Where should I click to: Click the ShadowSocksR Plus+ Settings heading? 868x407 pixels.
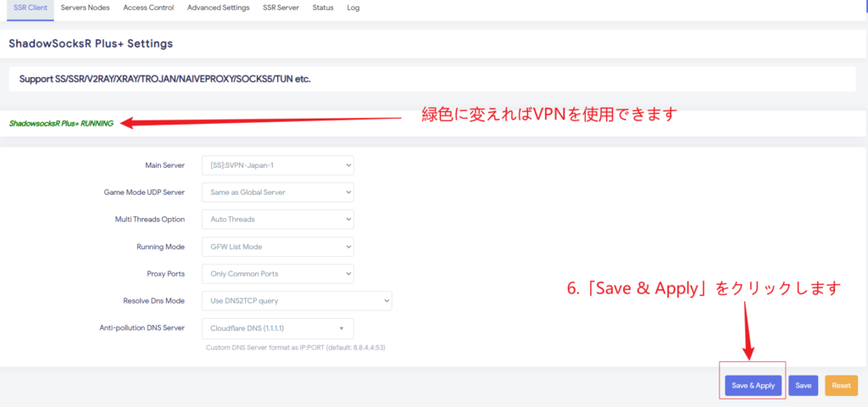point(91,43)
